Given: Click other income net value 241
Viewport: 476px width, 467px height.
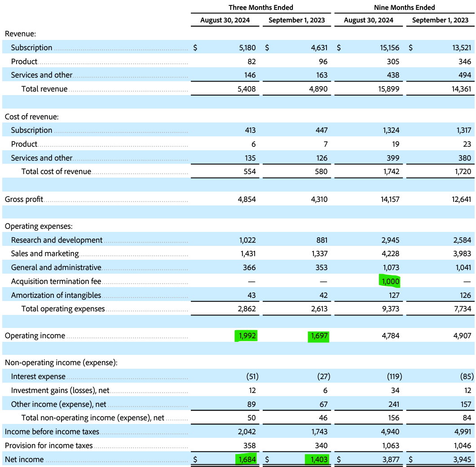Looking at the screenshot, I should coord(394,405).
